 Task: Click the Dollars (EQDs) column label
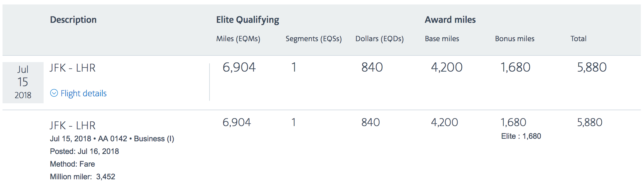coord(379,39)
